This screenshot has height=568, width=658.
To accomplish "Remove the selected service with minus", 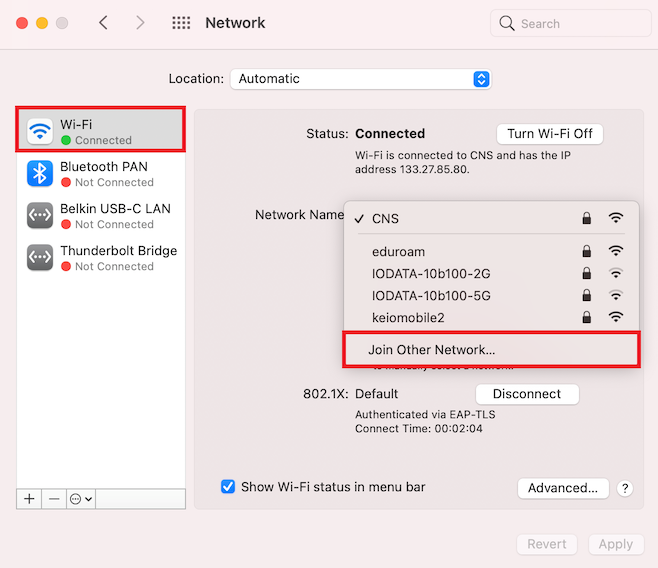I will pyautogui.click(x=54, y=499).
